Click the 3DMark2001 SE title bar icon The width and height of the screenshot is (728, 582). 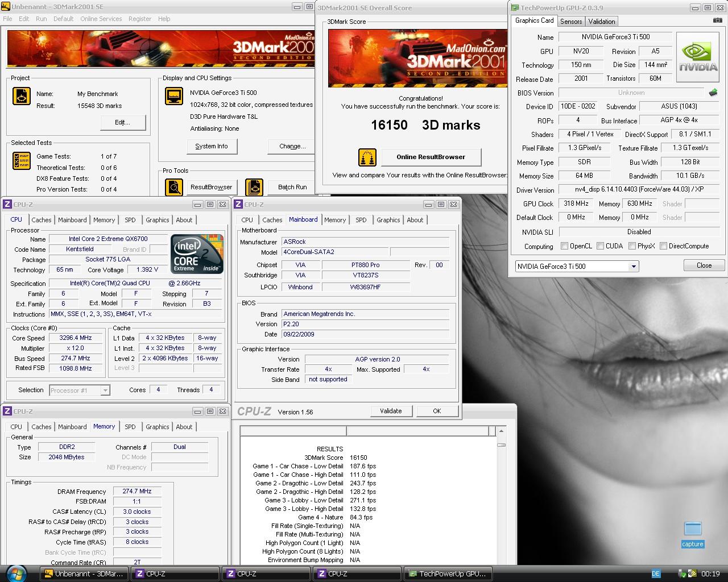pyautogui.click(x=6, y=7)
